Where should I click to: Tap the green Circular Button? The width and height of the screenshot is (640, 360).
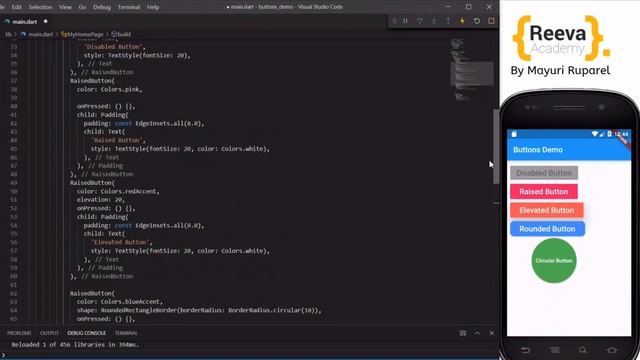554,260
